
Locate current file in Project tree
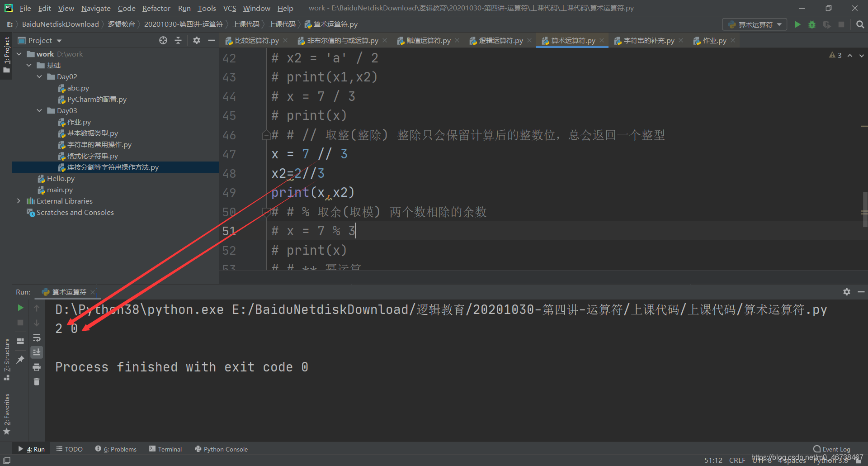(x=163, y=40)
